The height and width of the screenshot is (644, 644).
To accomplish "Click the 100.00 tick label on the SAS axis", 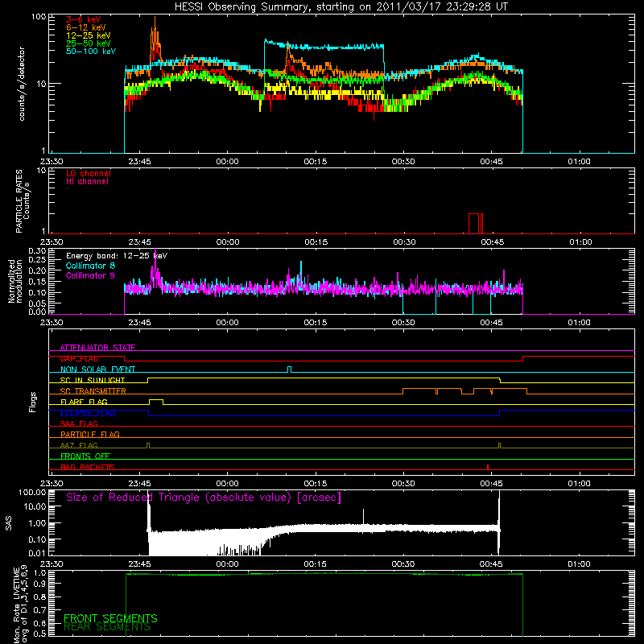I will (32, 493).
